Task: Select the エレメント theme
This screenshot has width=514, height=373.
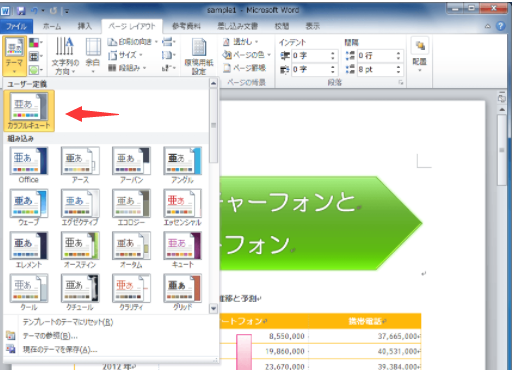Action: coord(29,250)
